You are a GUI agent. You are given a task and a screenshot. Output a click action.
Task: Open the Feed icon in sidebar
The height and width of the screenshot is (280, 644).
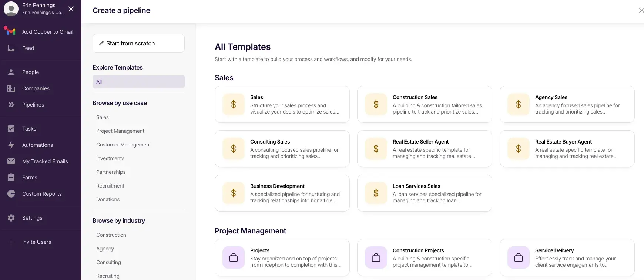[11, 48]
